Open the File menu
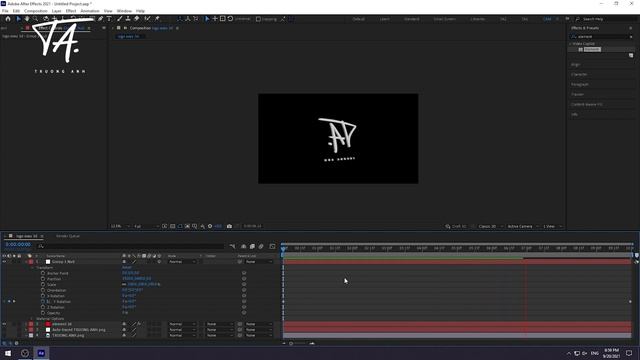 5,11
